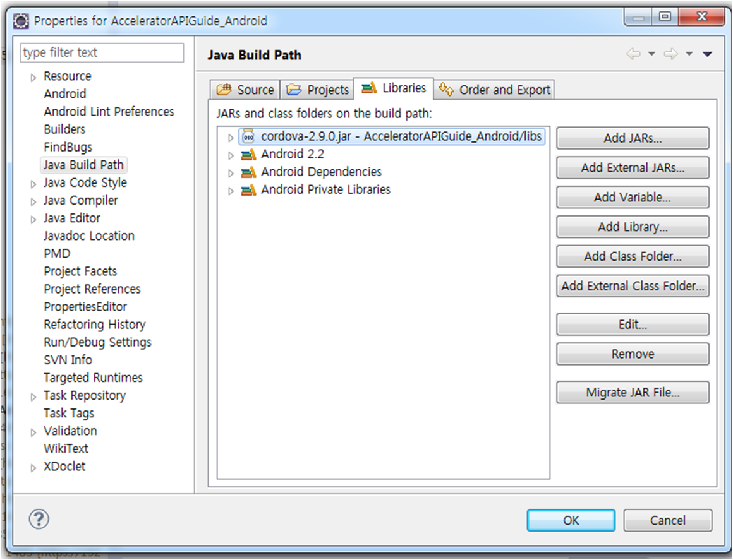This screenshot has height=560, width=733.
Task: Click the cordova-2.9.0.jar file icon
Action: pyautogui.click(x=248, y=136)
